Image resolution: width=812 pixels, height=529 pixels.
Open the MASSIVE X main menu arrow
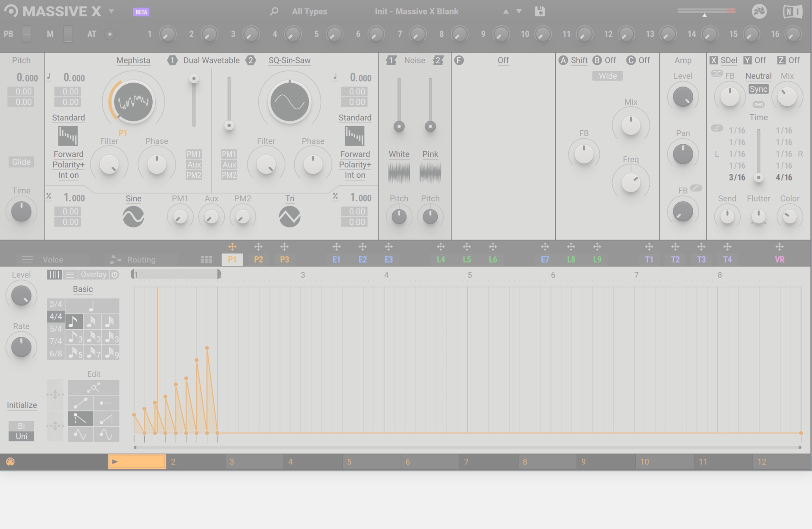pyautogui.click(x=111, y=11)
